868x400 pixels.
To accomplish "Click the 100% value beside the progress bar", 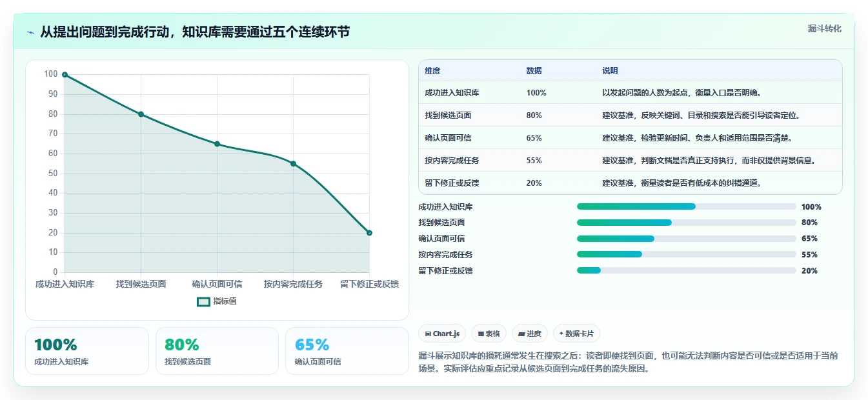I will tap(811, 207).
